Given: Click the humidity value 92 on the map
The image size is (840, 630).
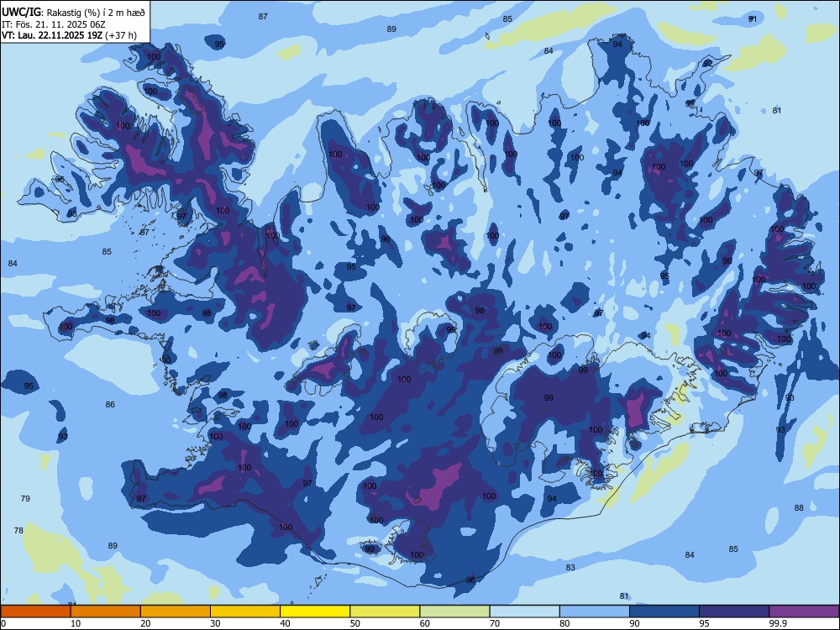Looking at the screenshot, I should point(707,63).
